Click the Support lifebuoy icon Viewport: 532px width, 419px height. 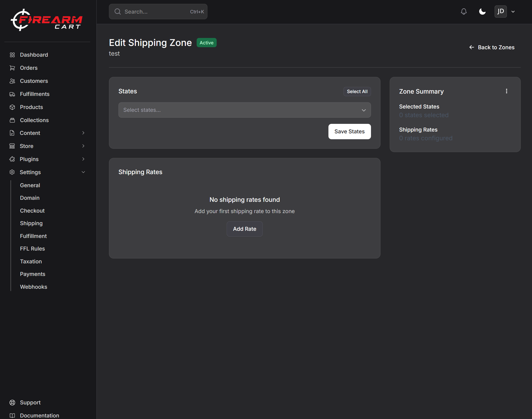click(x=12, y=403)
